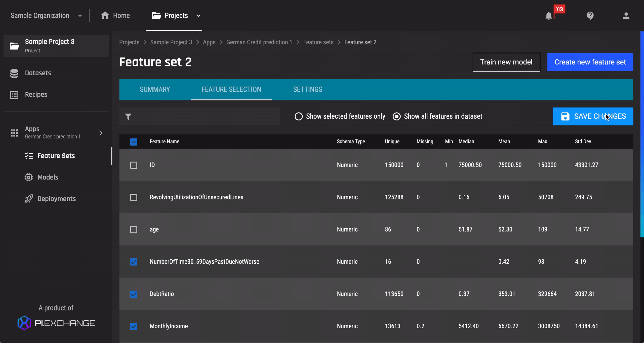Open Feature Sets in the sidebar
Image resolution: width=644 pixels, height=343 pixels.
56,156
